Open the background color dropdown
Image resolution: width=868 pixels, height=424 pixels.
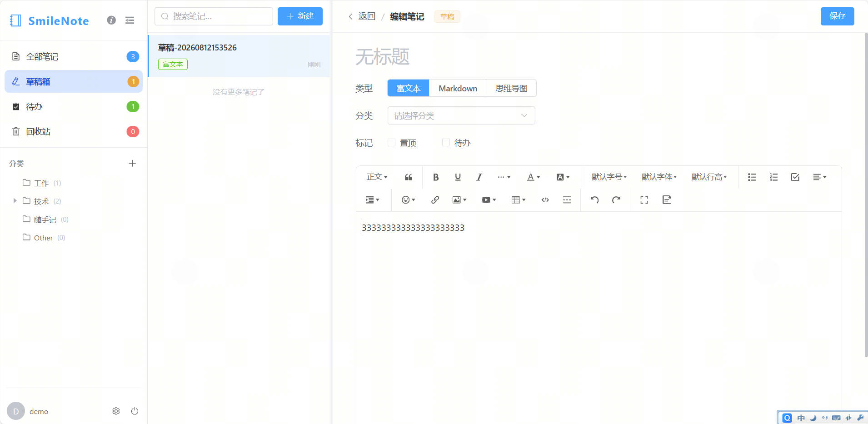tap(563, 177)
